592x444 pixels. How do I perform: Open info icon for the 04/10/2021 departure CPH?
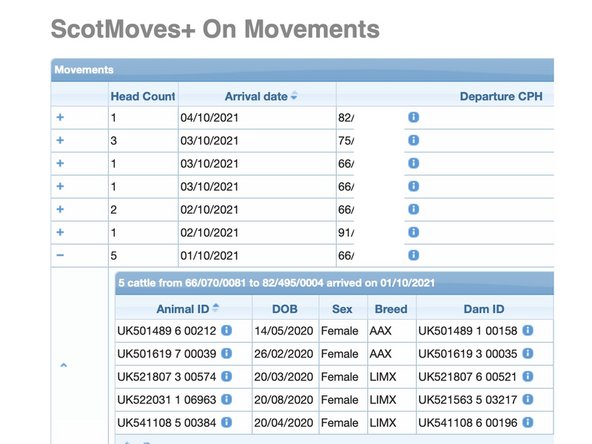coord(413,117)
